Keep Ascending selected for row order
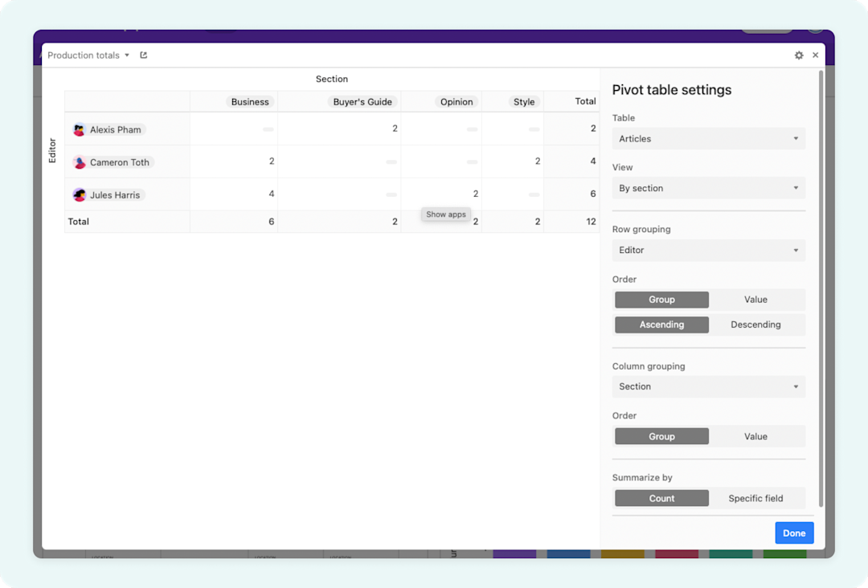 point(661,325)
